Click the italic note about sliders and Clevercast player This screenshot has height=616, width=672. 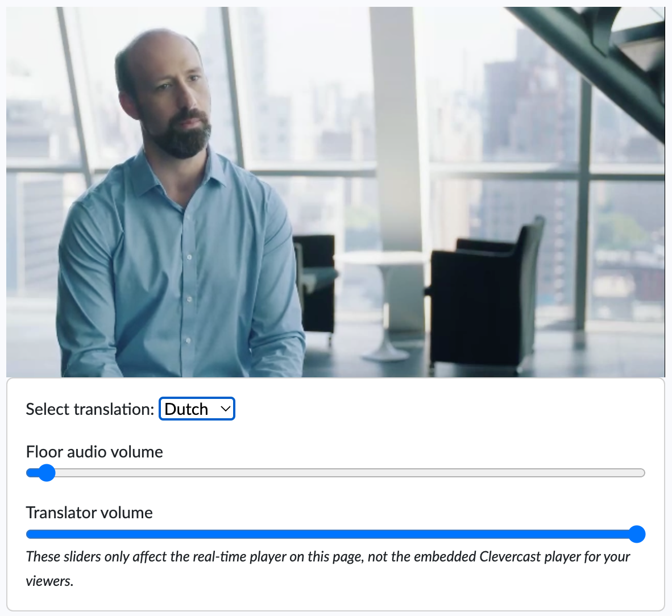click(328, 568)
